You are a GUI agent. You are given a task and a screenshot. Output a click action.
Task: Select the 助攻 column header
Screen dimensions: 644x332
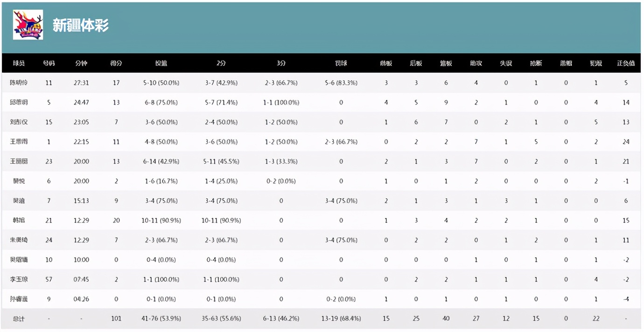(476, 63)
